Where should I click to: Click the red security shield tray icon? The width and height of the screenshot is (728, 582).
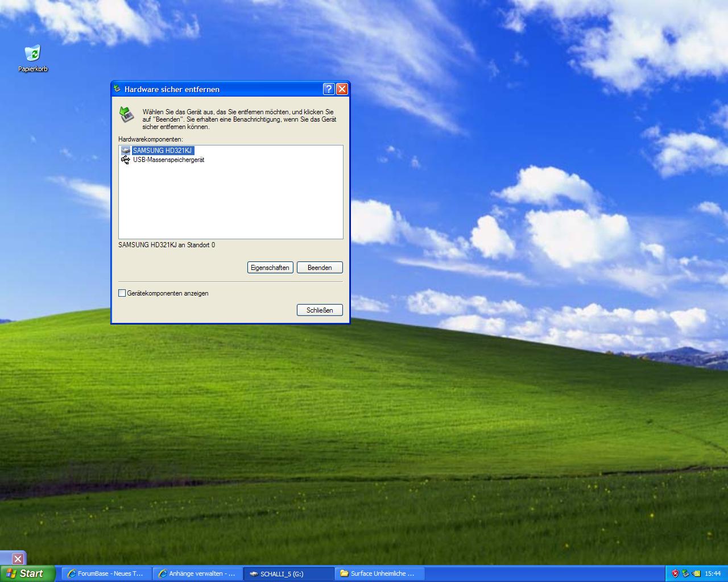coord(675,573)
